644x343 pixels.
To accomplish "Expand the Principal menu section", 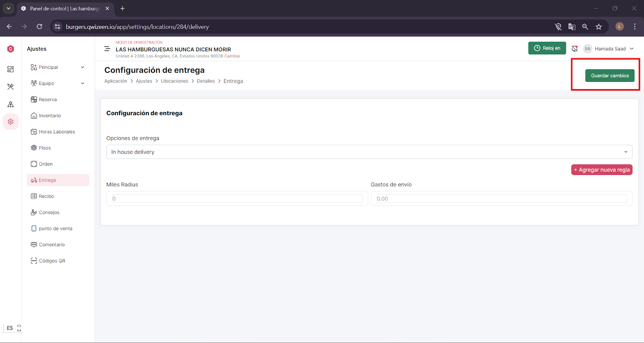I will point(58,67).
